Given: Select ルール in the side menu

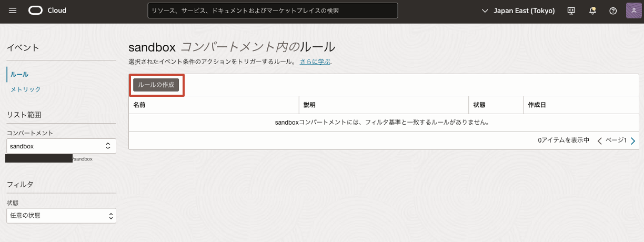Looking at the screenshot, I should click(x=19, y=74).
